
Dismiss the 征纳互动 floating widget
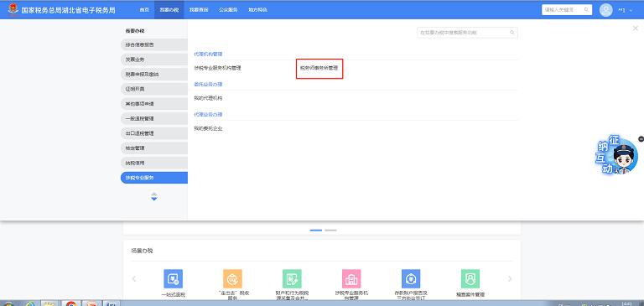641,139
